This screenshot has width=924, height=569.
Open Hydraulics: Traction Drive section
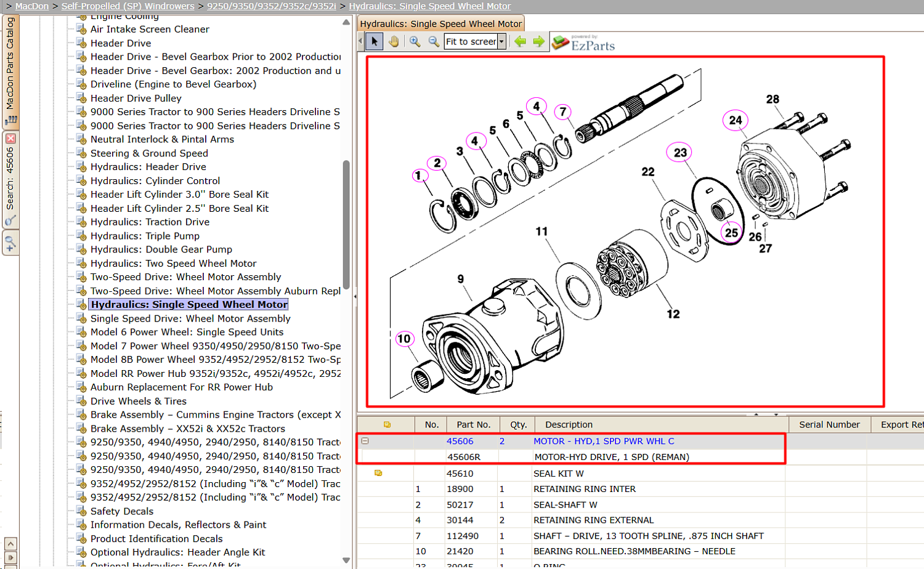pyautogui.click(x=150, y=222)
